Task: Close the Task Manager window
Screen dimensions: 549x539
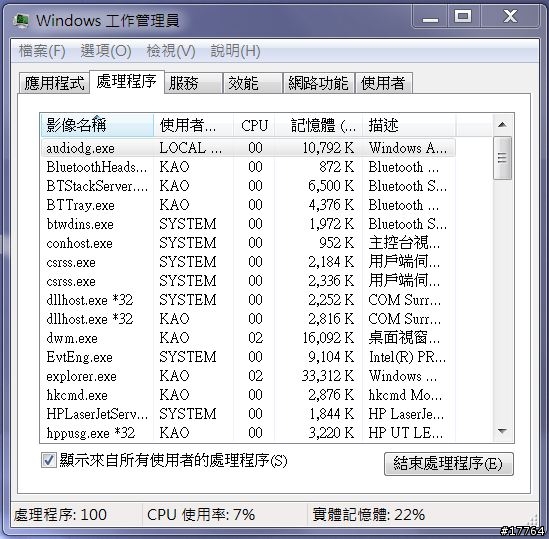Action: [510, 16]
